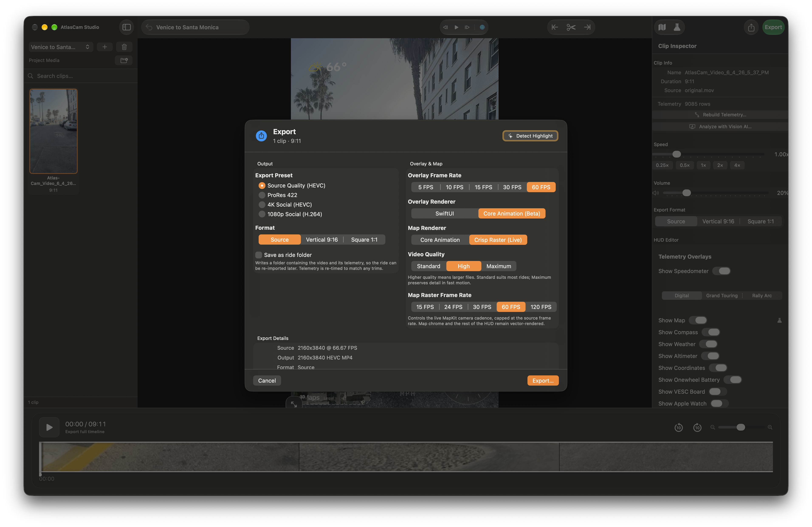Viewport: 812px width, 527px height.
Task: Click Analyze with Vision AI… button
Action: tap(720, 127)
